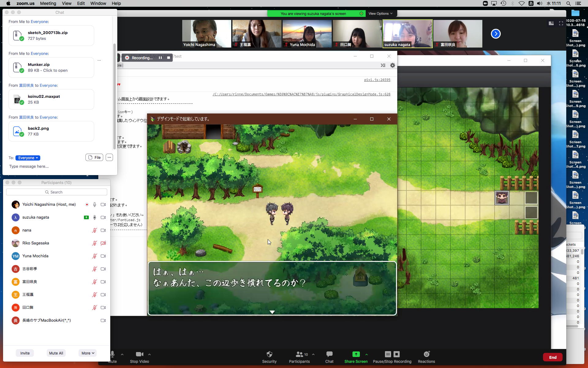Stop recording via floating indicator square
This screenshot has height=368, width=588.
tap(168, 58)
